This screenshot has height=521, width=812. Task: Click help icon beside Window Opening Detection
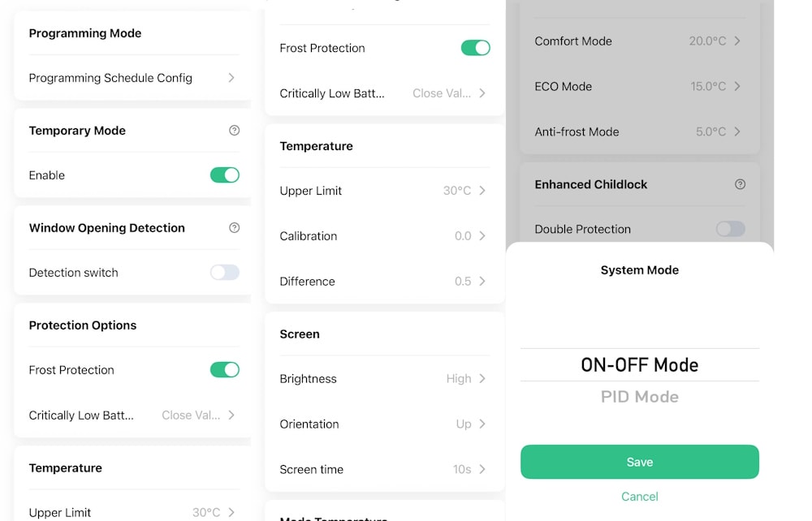click(234, 228)
